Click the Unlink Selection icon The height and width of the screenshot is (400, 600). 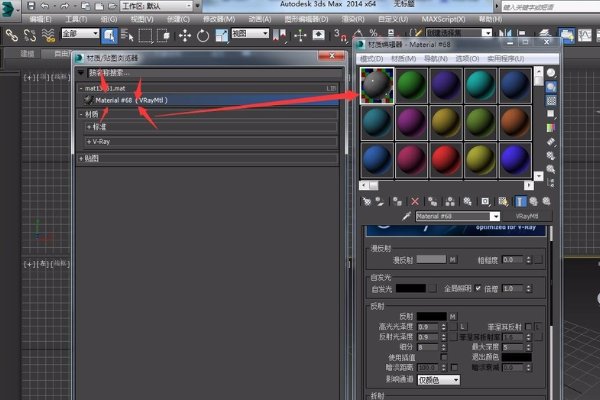pyautogui.click(x=30, y=35)
